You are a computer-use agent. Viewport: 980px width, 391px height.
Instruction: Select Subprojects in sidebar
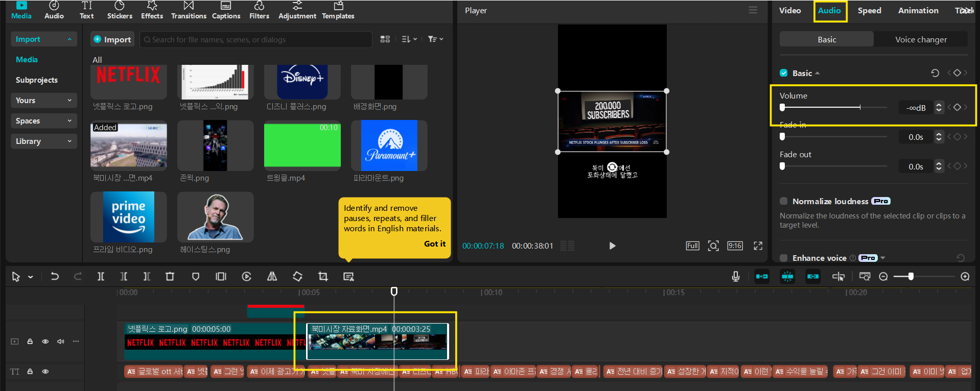click(37, 80)
